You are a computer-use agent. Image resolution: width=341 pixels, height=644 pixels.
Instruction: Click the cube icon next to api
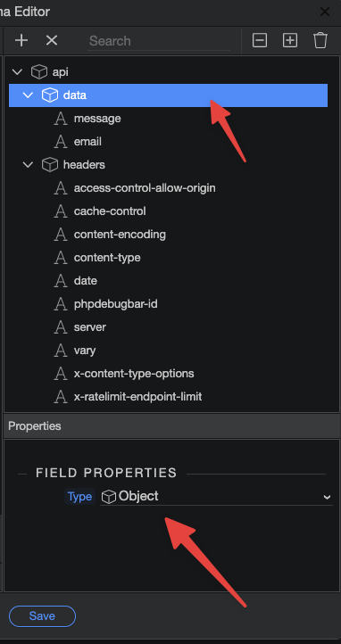click(39, 72)
